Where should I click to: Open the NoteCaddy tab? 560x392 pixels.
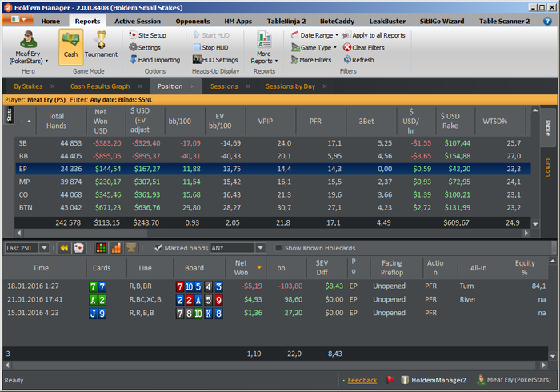pyautogui.click(x=337, y=21)
